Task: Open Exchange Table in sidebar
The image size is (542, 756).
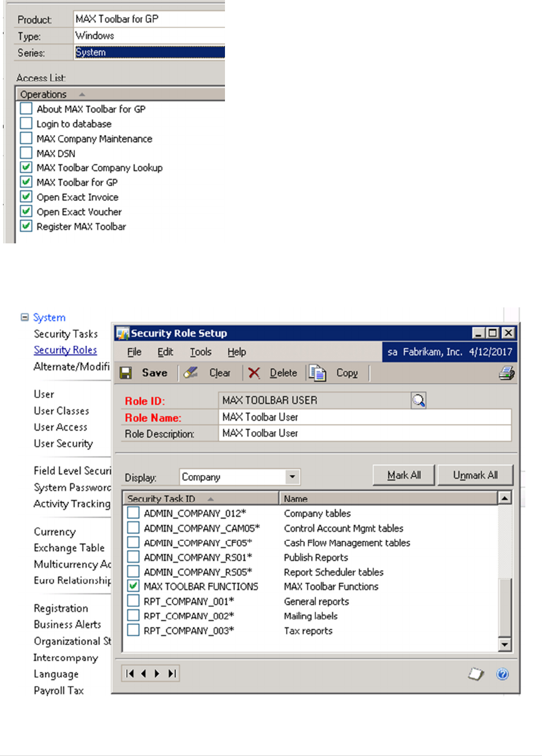Action: coord(69,548)
